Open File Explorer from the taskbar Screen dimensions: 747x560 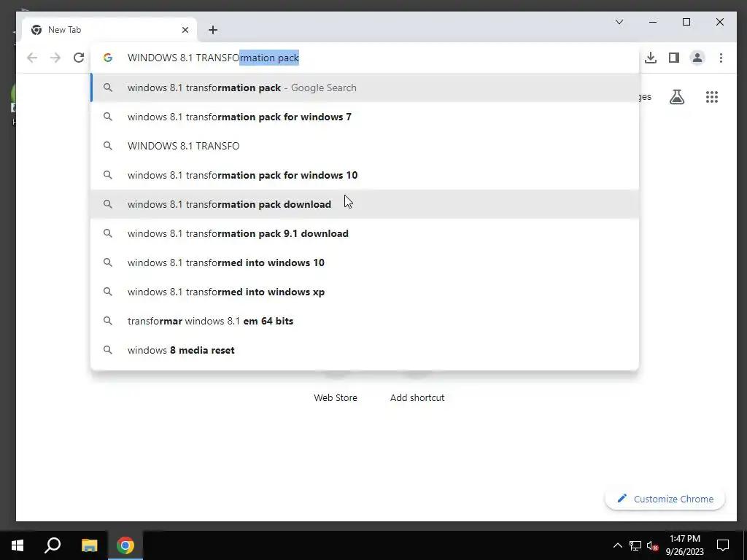click(89, 545)
